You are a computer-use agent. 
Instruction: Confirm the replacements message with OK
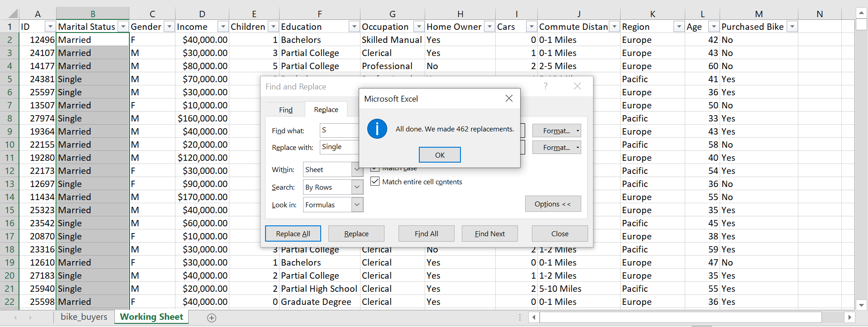point(440,155)
